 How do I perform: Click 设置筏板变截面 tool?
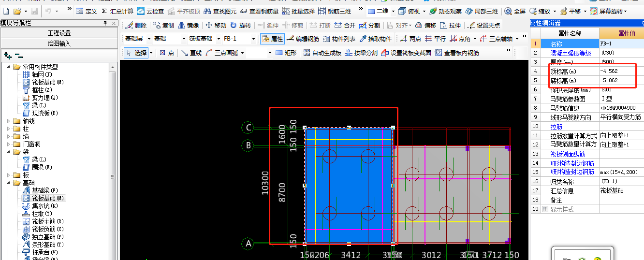pos(406,53)
